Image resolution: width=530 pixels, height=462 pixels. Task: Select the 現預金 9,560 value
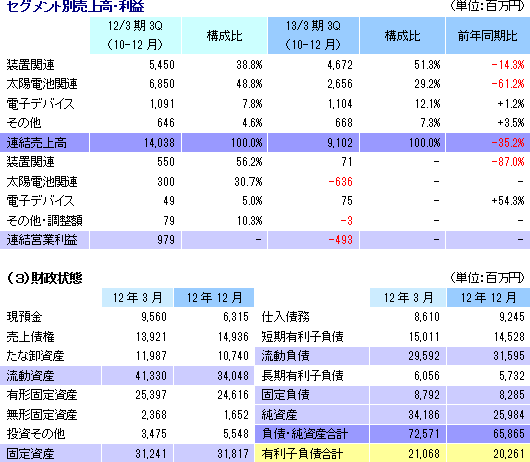tap(154, 317)
